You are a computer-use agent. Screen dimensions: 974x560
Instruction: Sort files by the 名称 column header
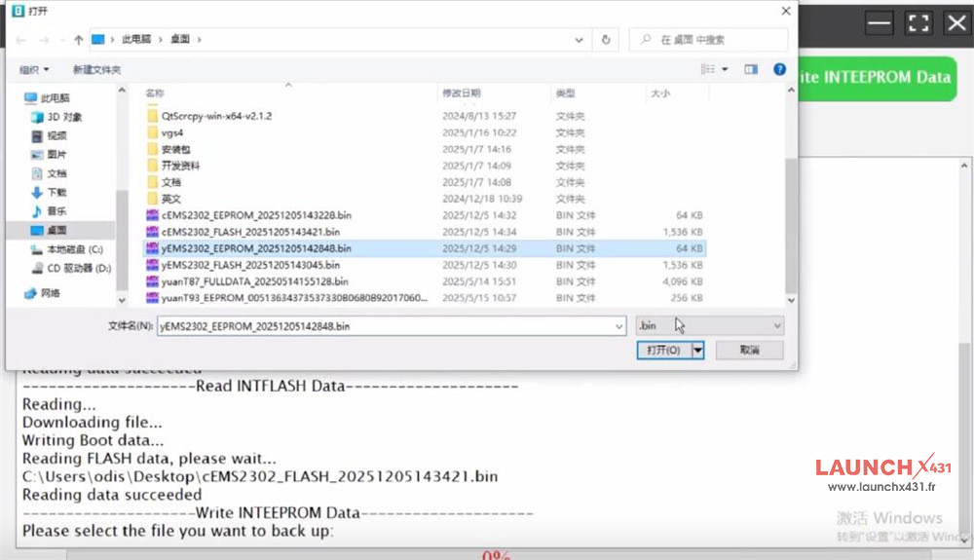click(155, 93)
